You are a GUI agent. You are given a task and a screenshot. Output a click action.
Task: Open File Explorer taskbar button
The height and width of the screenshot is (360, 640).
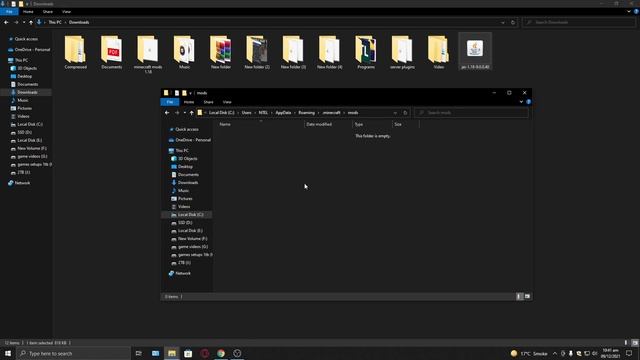(x=172, y=353)
